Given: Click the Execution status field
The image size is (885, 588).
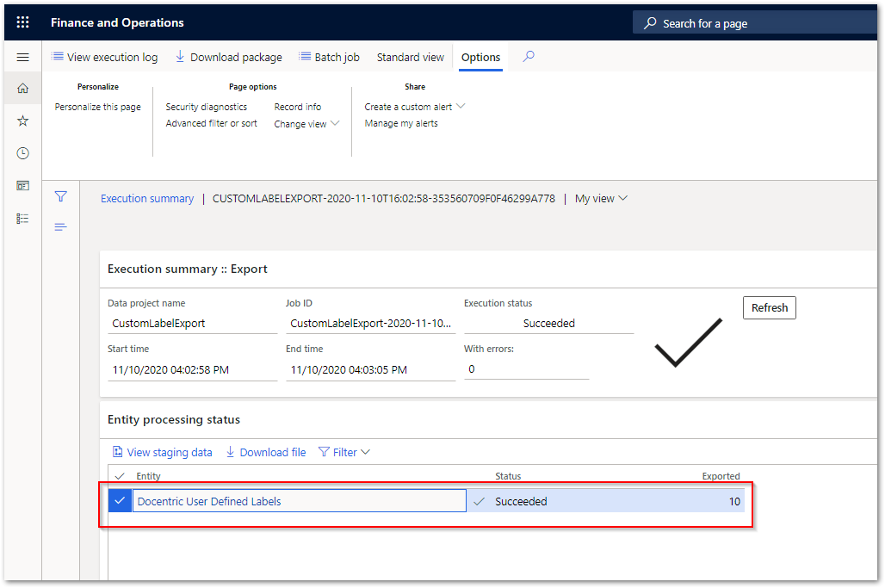Looking at the screenshot, I should click(548, 324).
